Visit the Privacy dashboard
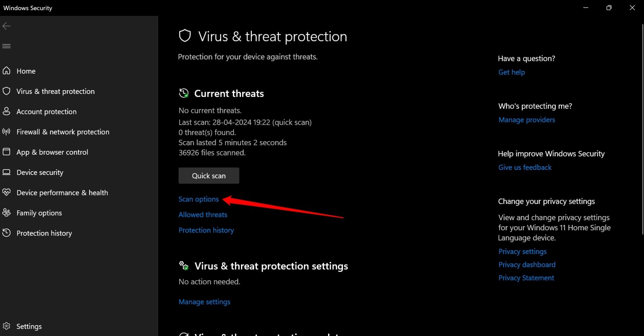 point(527,264)
